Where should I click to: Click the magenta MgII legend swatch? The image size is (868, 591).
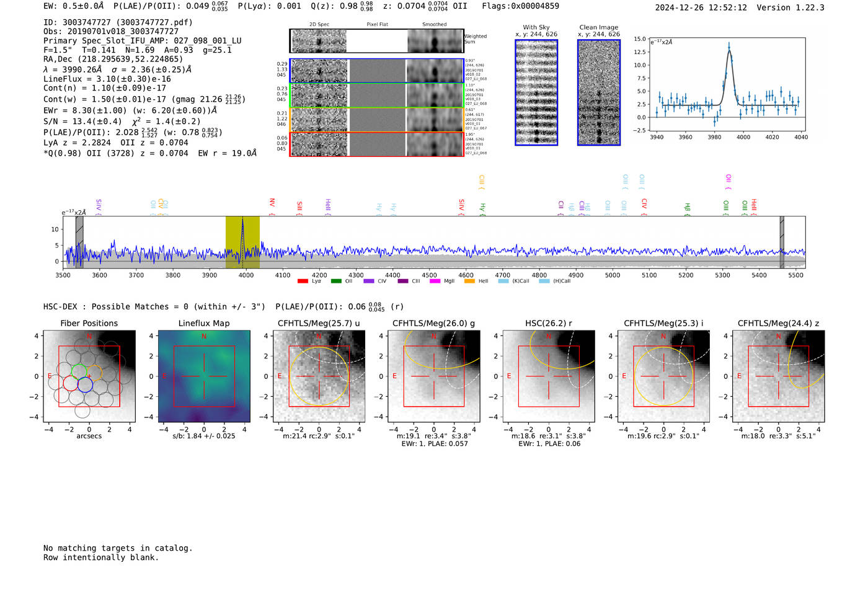pos(435,281)
